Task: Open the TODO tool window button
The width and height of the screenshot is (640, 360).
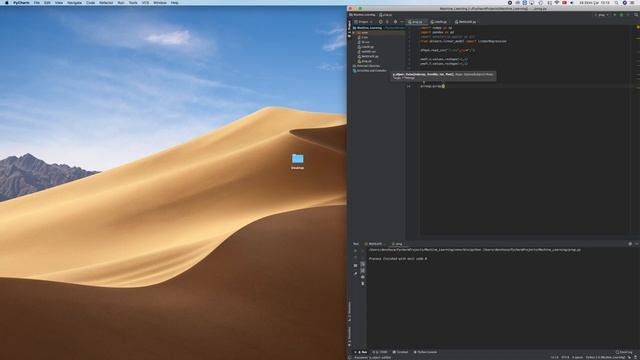Action: pos(380,352)
